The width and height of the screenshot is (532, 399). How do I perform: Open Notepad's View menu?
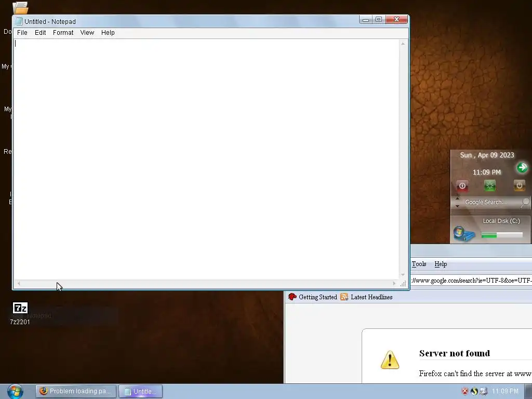tap(87, 33)
